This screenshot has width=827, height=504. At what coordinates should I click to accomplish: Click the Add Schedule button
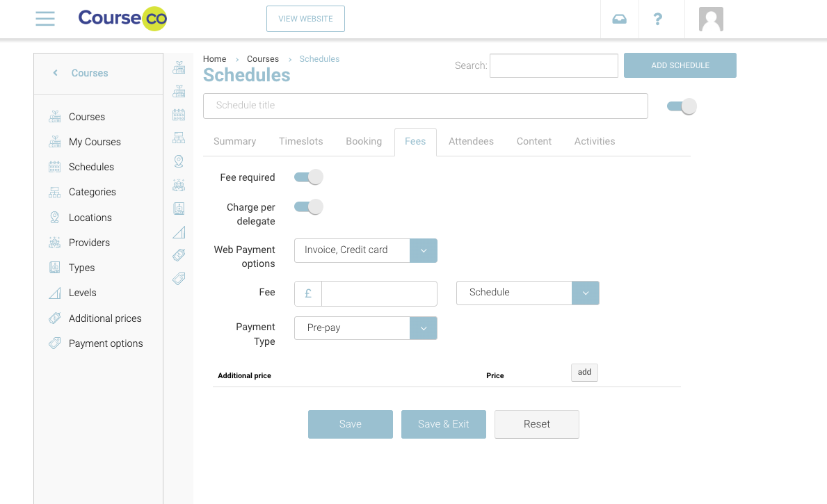point(680,65)
